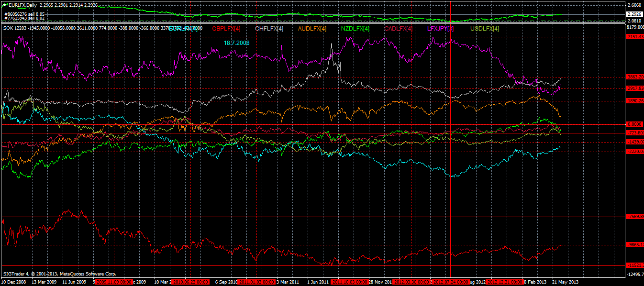Image resolution: width=644 pixels, height=286 pixels.
Task: Click the 3863.20 red level price tag
Action: pos(635,77)
